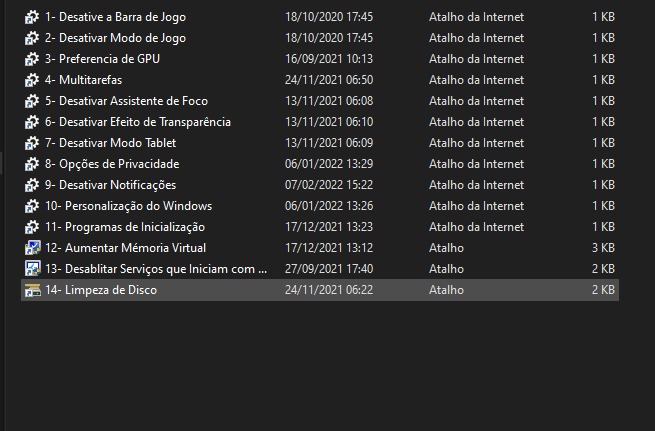Click date 24/11/2021 06:22 of Limpeza de Disco
The image size is (655, 431).
[x=328, y=290]
